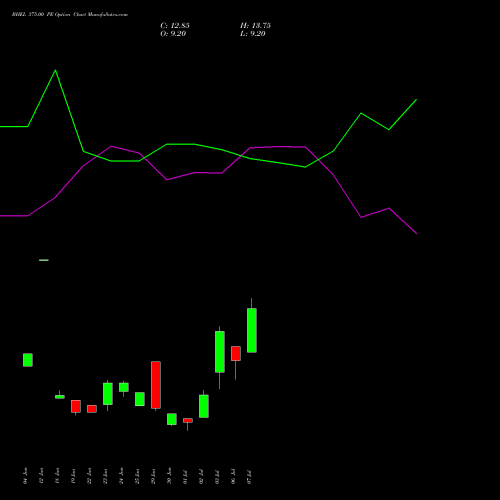Screen dimensions: 500x500
Task: Click the high value 'H: 13.75'
Action: click(x=255, y=26)
